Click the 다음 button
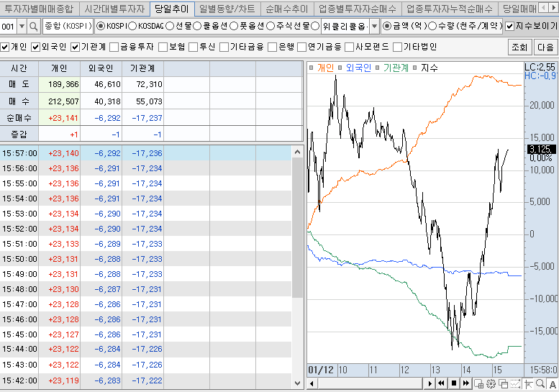The image size is (559, 392). [x=545, y=47]
